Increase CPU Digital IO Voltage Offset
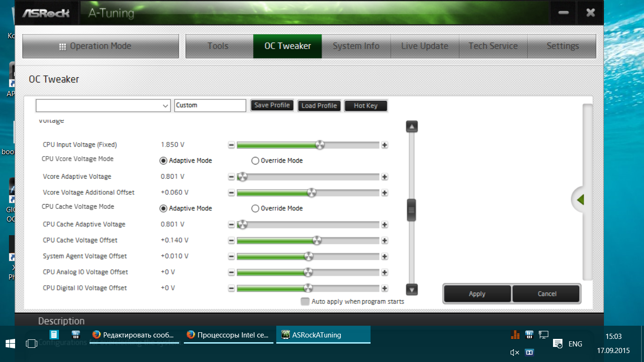The image size is (644, 362). point(385,288)
